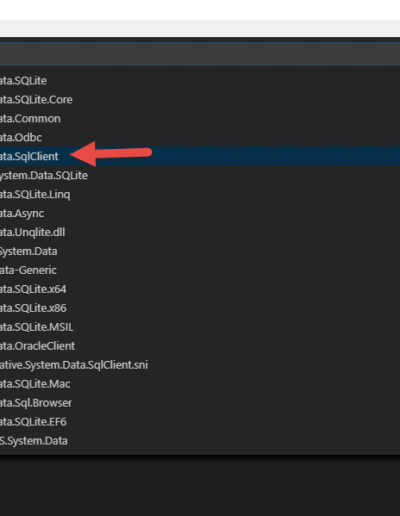Choose the Data-Generic item

(200, 270)
